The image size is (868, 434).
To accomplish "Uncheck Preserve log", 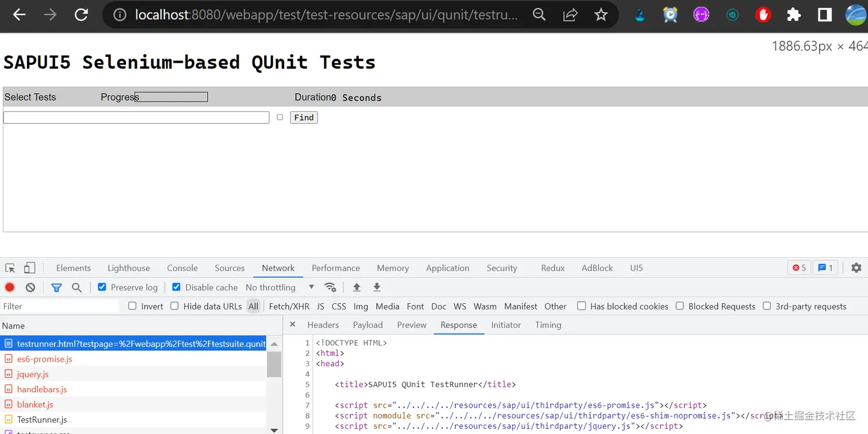I will tap(102, 287).
